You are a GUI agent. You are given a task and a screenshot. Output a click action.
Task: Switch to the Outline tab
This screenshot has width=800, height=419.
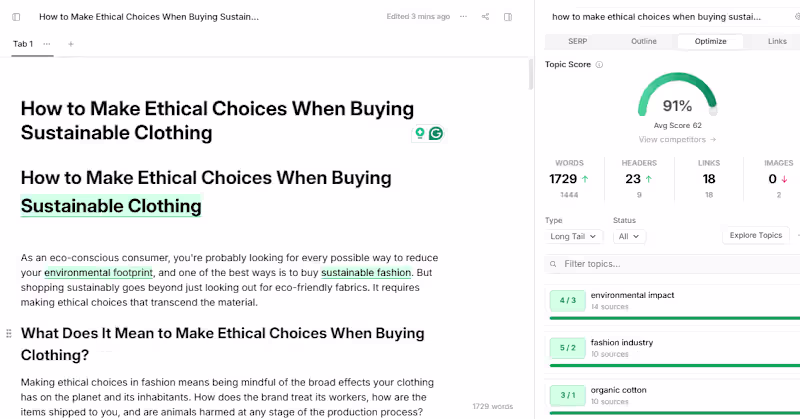(644, 42)
